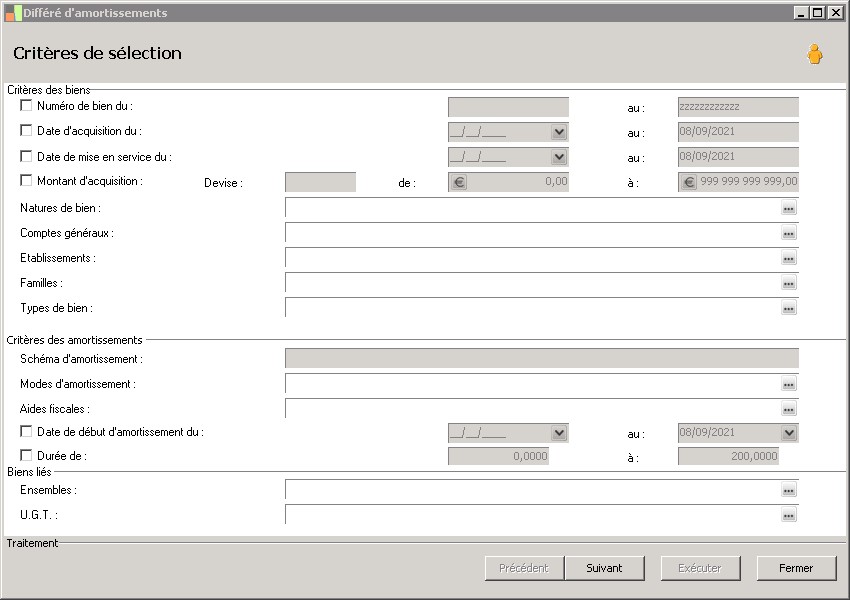
Task: Toggle the Durée de checkbox
Action: click(26, 455)
